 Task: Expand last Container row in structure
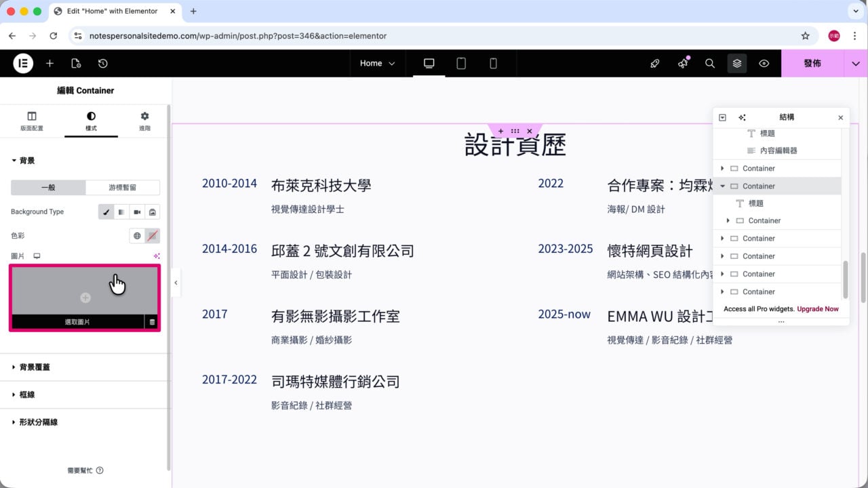click(x=723, y=291)
